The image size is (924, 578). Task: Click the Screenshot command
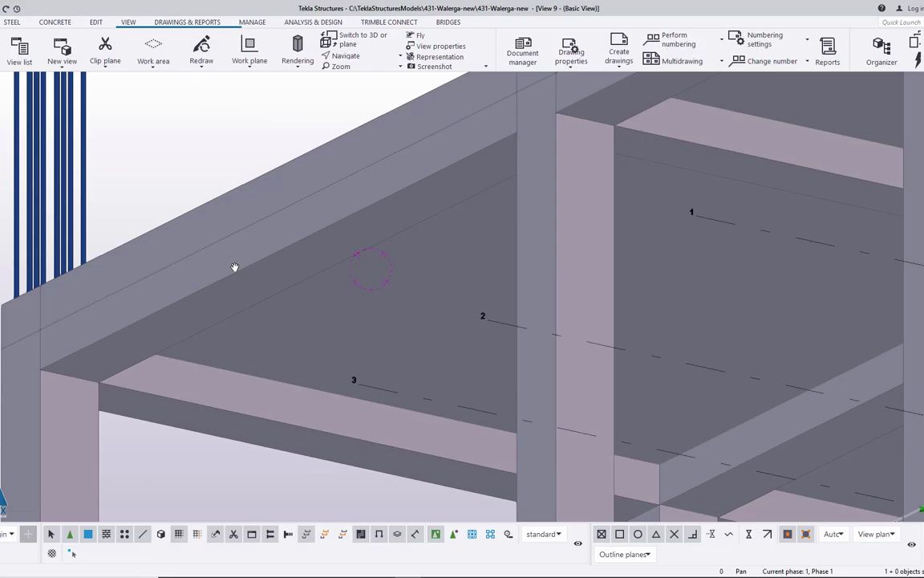pyautogui.click(x=429, y=67)
